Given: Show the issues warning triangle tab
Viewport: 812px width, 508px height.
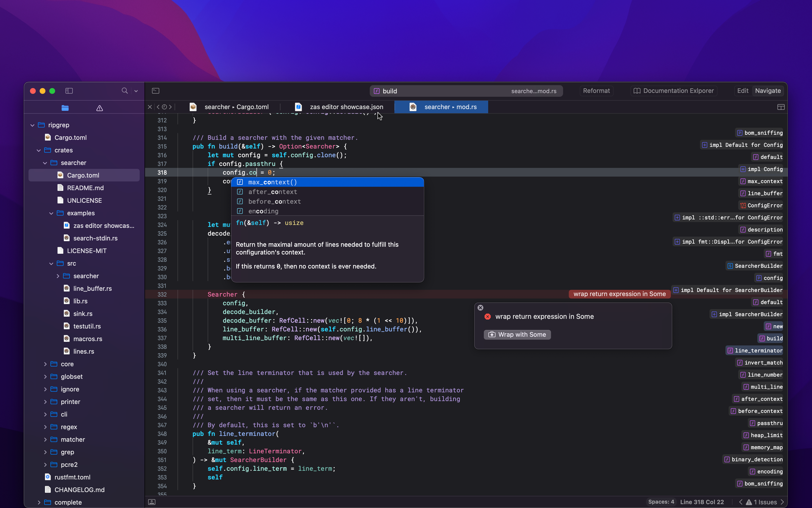Looking at the screenshot, I should click(x=100, y=108).
